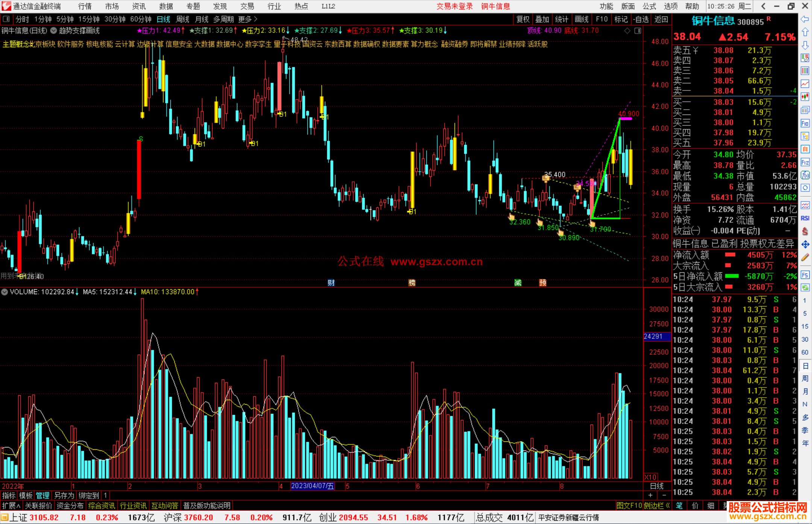Viewport: 812px width, 524px height.
Task: Select the pencil drawing tool icon
Action: coord(805,258)
